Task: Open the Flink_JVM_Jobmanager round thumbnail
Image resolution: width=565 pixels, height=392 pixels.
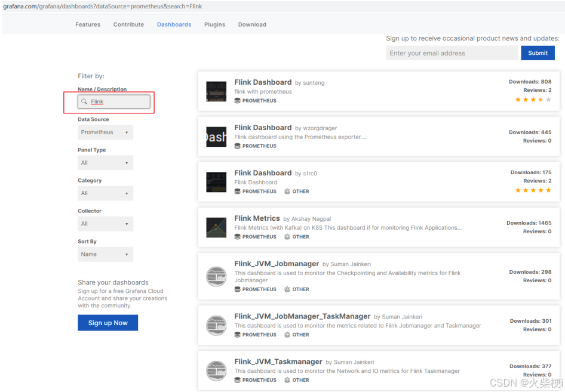Action: tap(216, 276)
